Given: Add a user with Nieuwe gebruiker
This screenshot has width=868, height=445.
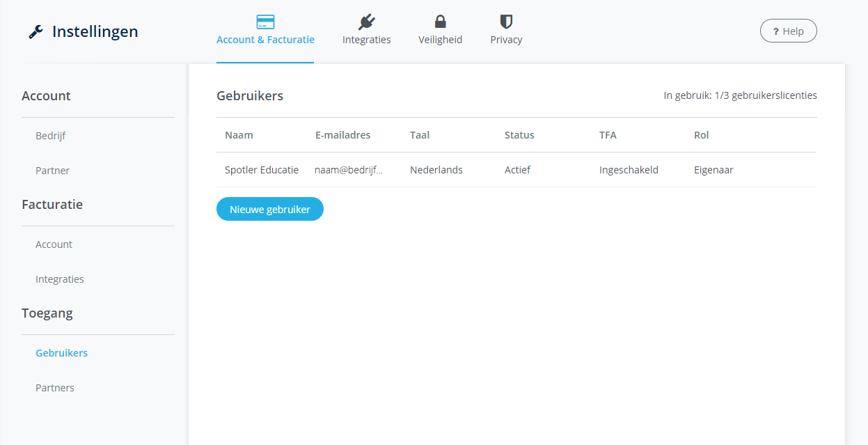Looking at the screenshot, I should pyautogui.click(x=270, y=209).
